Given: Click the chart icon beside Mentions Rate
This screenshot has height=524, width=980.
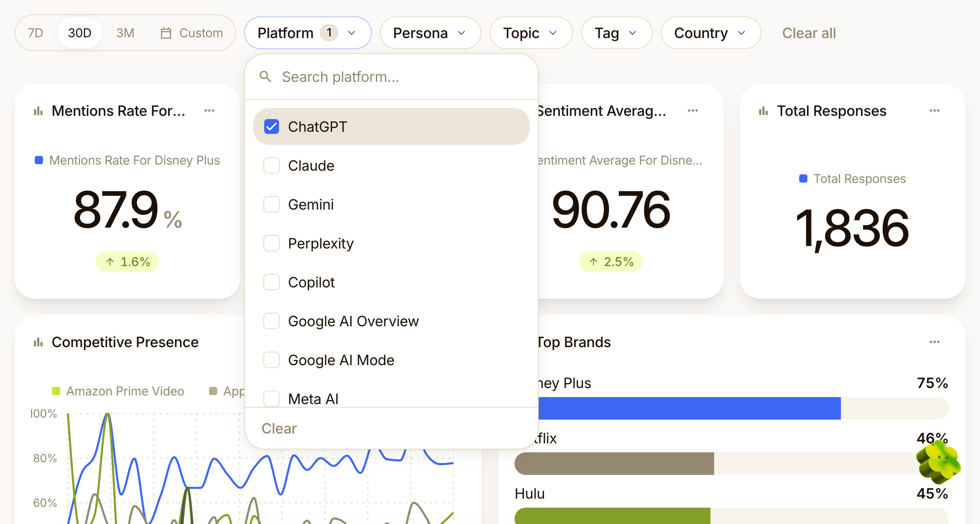Looking at the screenshot, I should [x=38, y=111].
